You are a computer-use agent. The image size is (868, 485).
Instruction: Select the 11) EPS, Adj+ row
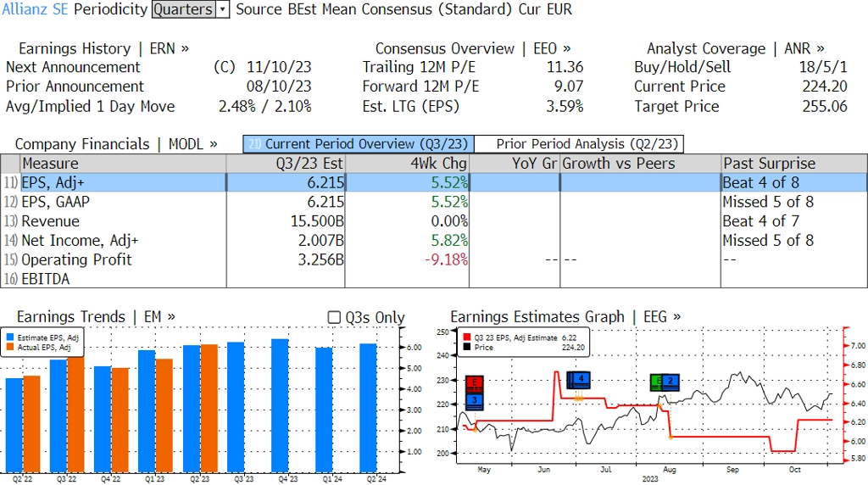(x=434, y=182)
